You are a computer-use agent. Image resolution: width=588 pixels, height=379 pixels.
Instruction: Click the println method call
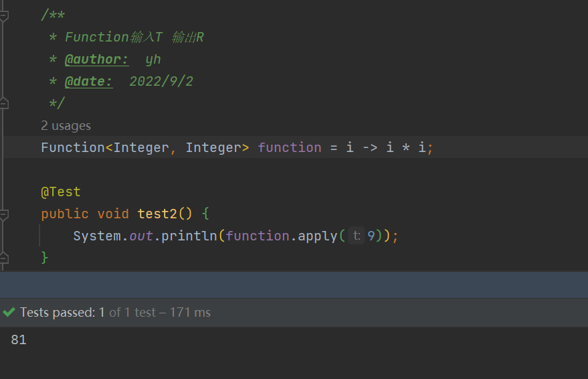click(x=189, y=236)
